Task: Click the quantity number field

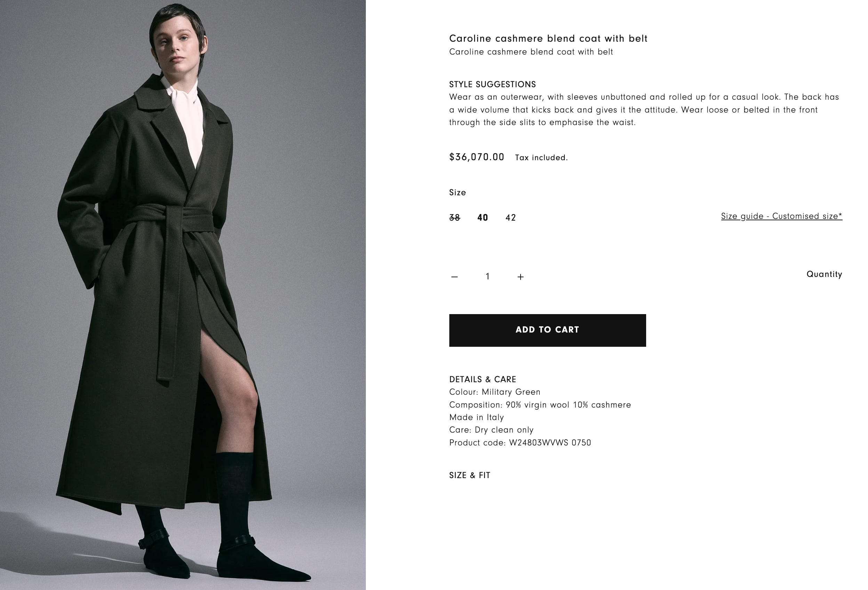Action: [x=488, y=277]
